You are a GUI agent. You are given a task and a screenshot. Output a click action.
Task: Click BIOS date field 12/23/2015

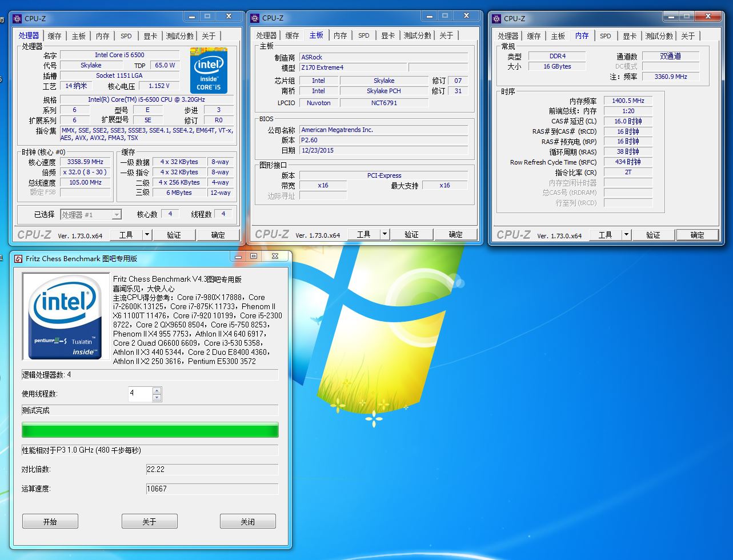(x=383, y=150)
